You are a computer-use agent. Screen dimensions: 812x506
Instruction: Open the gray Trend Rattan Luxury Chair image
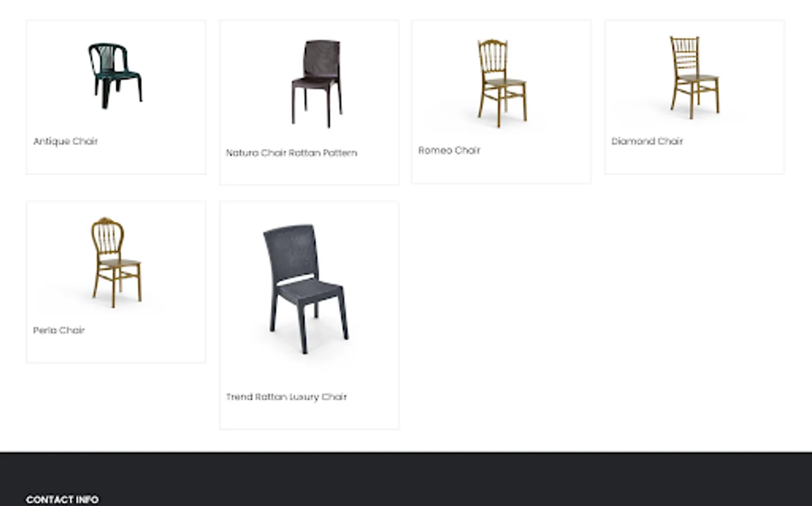coord(306,289)
